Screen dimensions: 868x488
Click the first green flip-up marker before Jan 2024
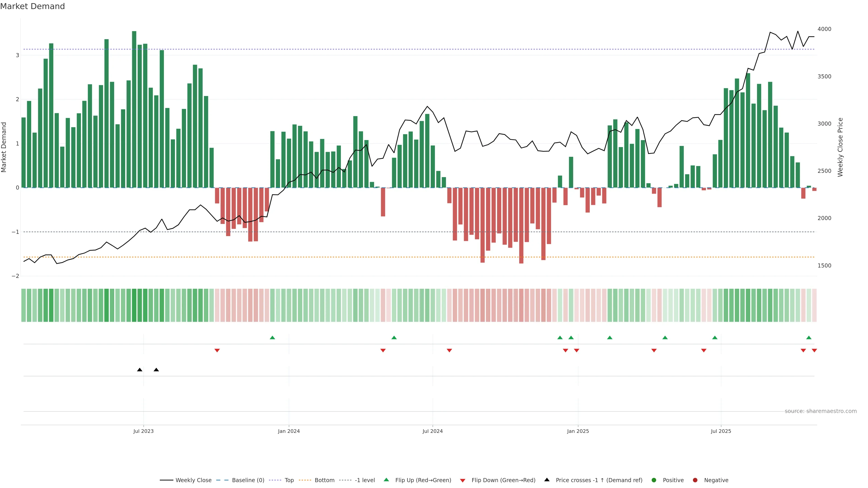272,338
